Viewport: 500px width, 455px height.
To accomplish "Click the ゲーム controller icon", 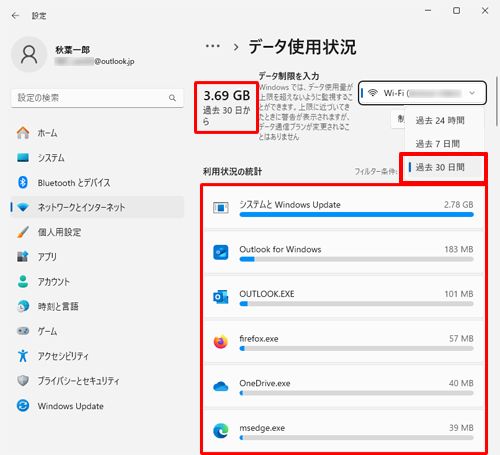I will pyautogui.click(x=23, y=331).
